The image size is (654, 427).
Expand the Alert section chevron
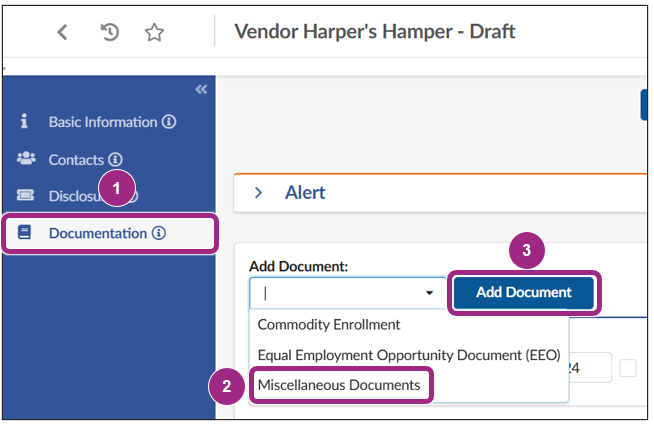(258, 192)
